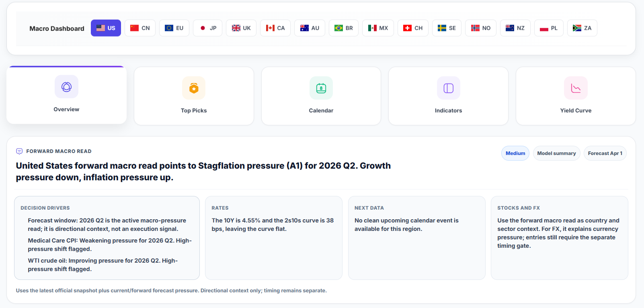This screenshot has width=644, height=308.
Task: Click the official snapshot disclaimer footnote
Action: click(171, 290)
